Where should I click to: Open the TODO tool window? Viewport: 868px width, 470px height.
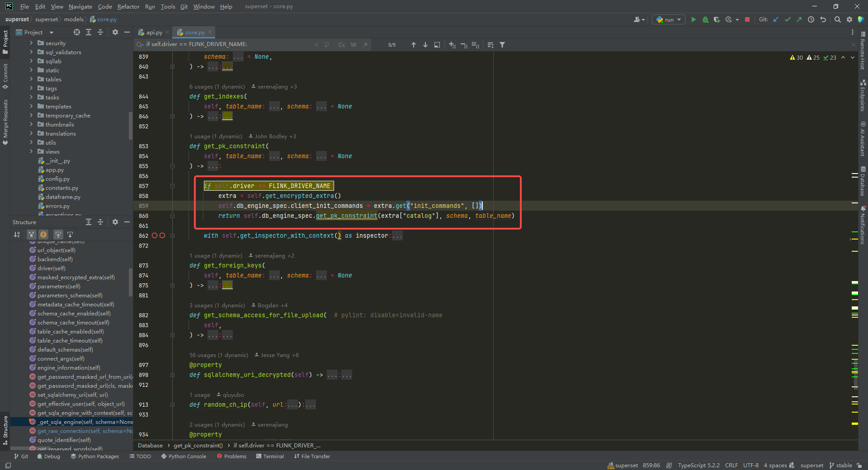click(x=140, y=456)
